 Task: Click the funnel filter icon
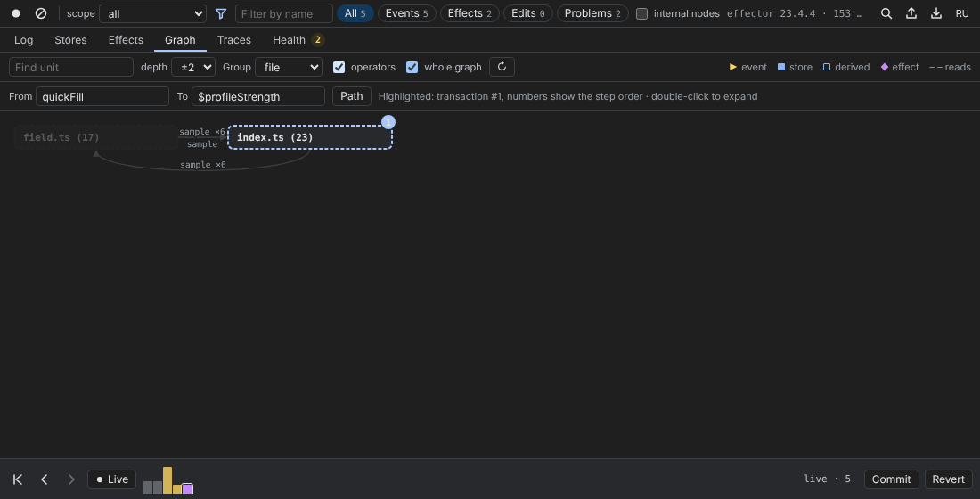(x=221, y=13)
